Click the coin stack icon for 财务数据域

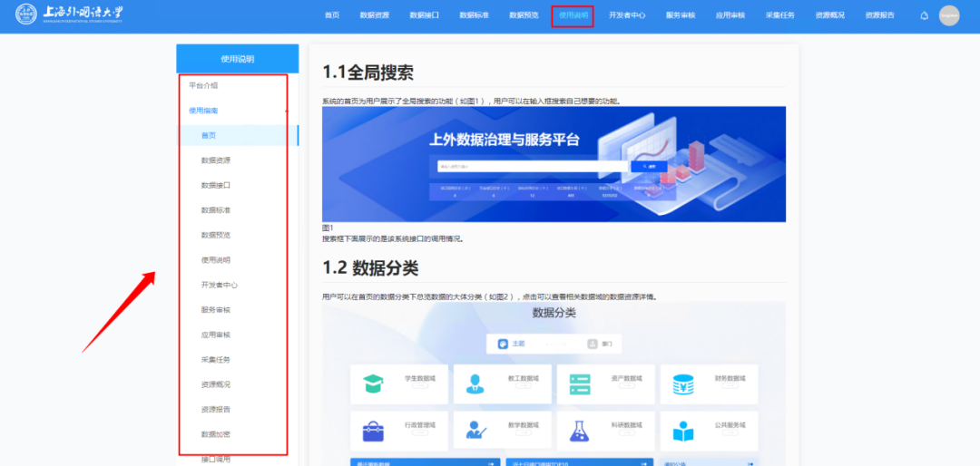tap(683, 383)
